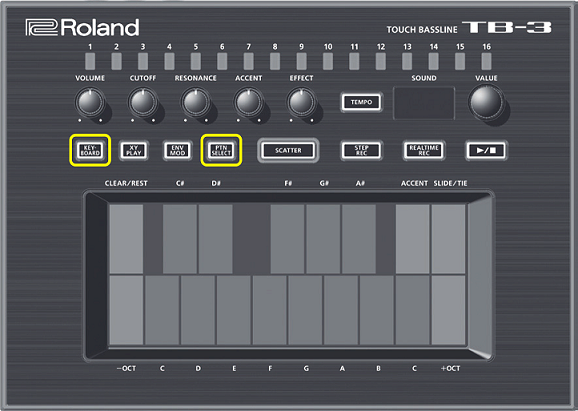Tap the G# key pad
This screenshot has height=411, width=578.
[323, 239]
